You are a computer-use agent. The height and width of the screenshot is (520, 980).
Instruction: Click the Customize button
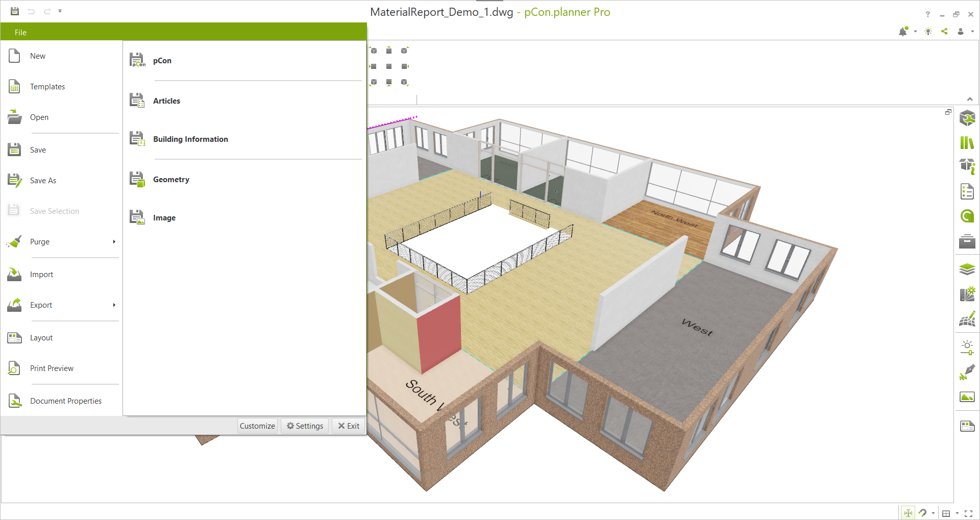[257, 426]
